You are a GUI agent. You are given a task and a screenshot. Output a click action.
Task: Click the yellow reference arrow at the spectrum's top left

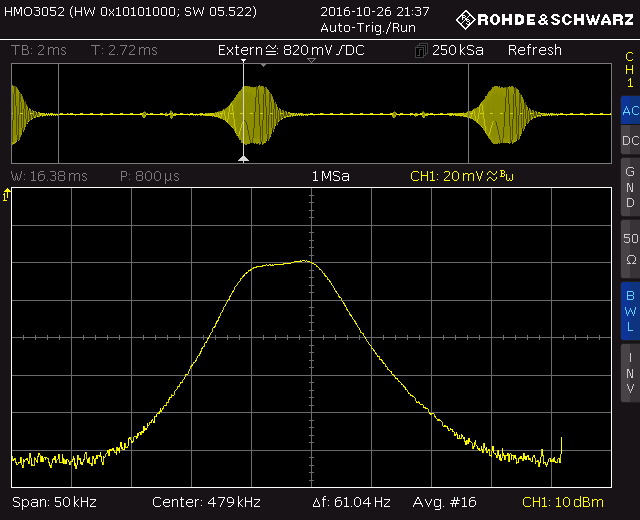7,195
